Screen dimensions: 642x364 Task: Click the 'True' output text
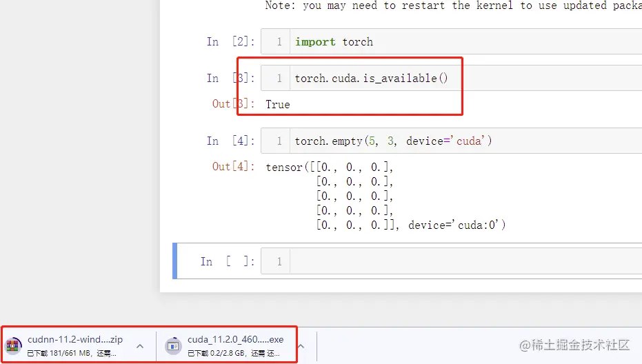point(278,104)
